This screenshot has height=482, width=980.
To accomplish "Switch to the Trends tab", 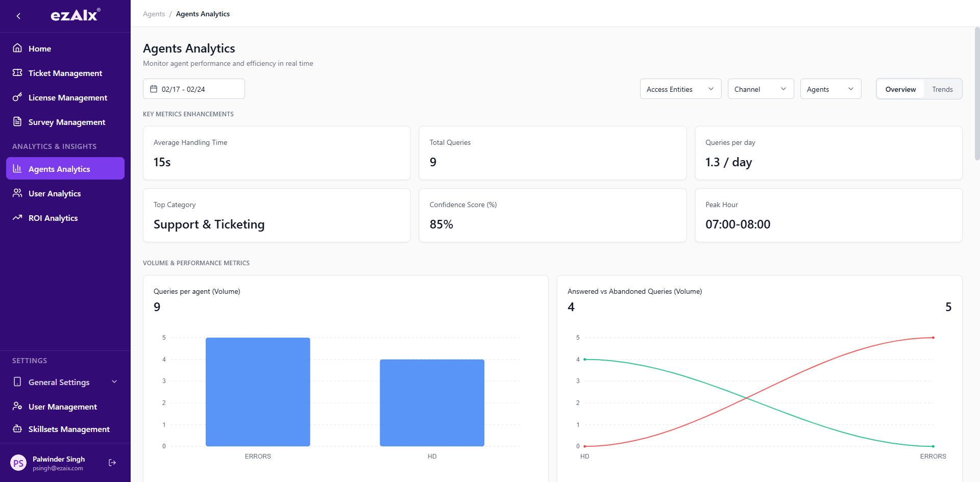I will (942, 89).
